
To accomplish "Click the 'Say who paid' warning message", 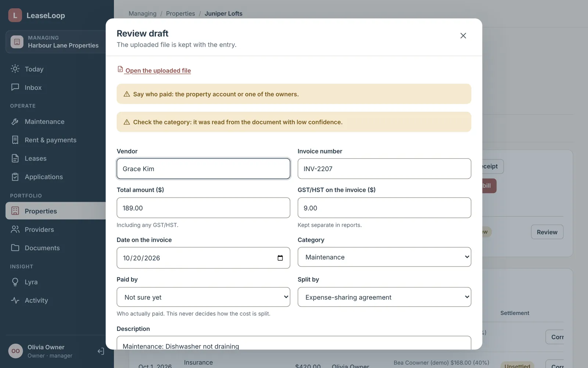I will 294,94.
